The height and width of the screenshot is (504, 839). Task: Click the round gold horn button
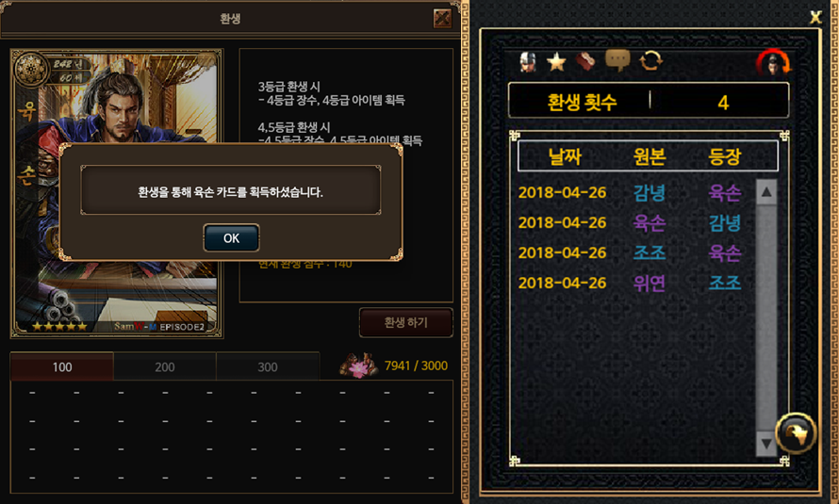tap(796, 433)
